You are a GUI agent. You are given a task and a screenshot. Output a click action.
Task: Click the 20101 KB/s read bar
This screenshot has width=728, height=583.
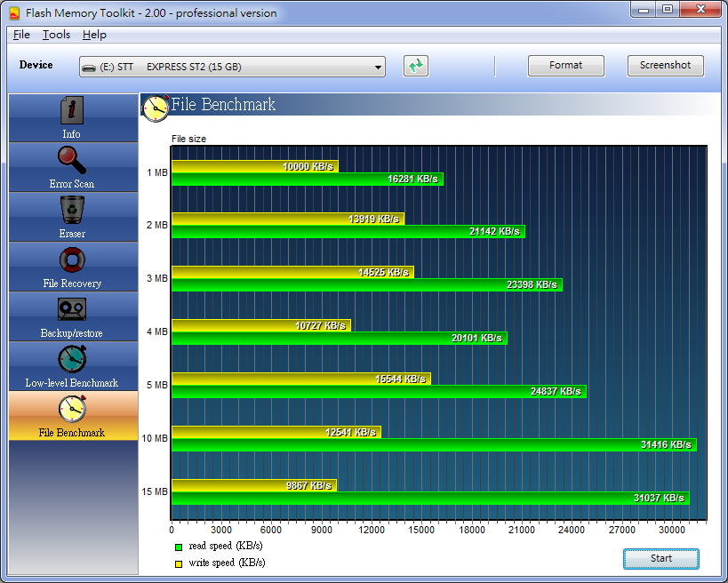pos(340,339)
